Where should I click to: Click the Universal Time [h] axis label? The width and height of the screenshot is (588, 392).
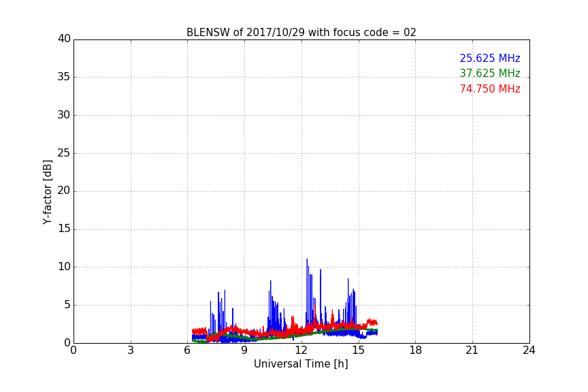point(301,364)
